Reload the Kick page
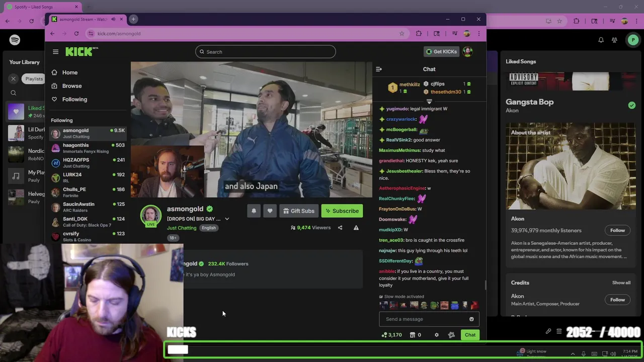644x362 pixels. (76, 34)
